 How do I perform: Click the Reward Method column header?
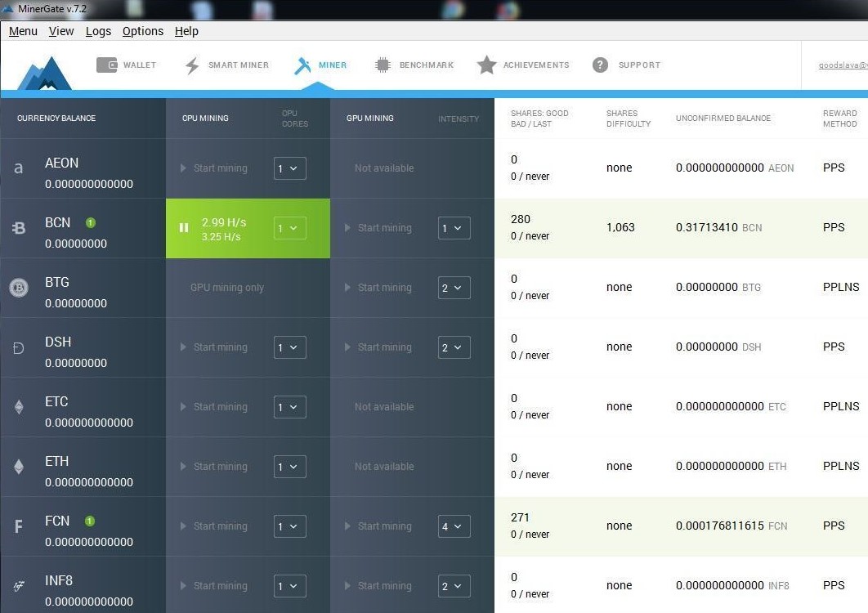click(839, 119)
